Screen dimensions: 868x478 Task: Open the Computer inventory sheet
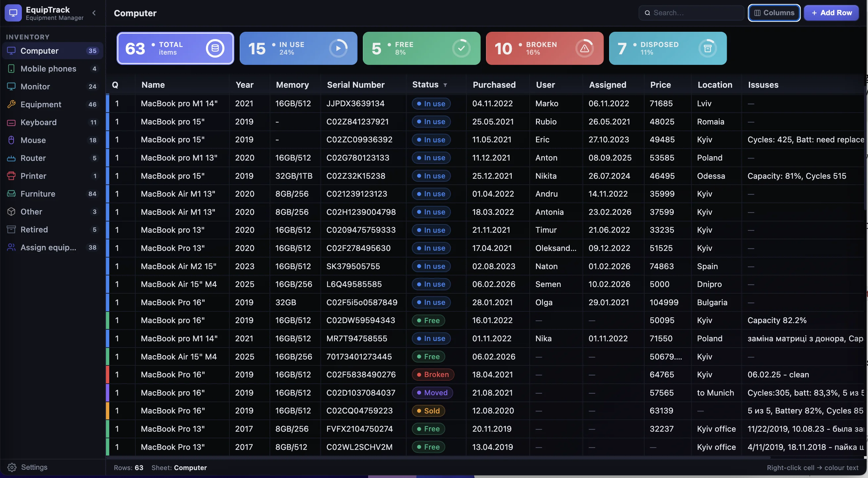(x=53, y=51)
